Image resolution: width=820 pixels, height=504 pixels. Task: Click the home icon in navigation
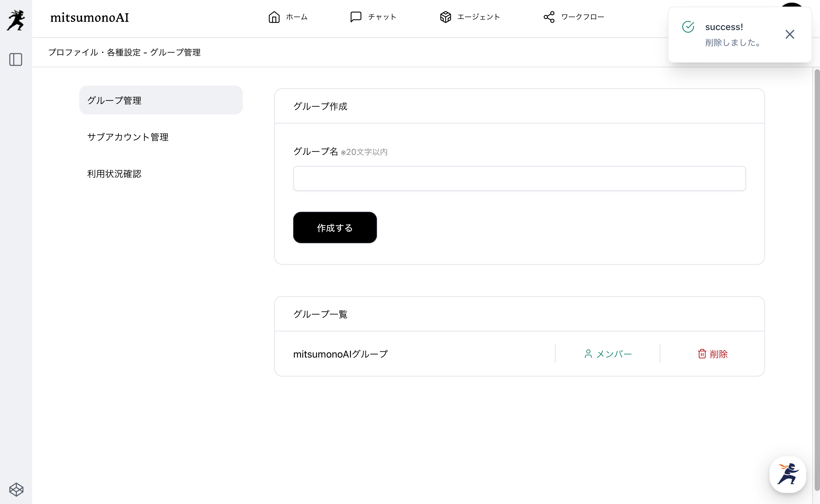(x=274, y=17)
